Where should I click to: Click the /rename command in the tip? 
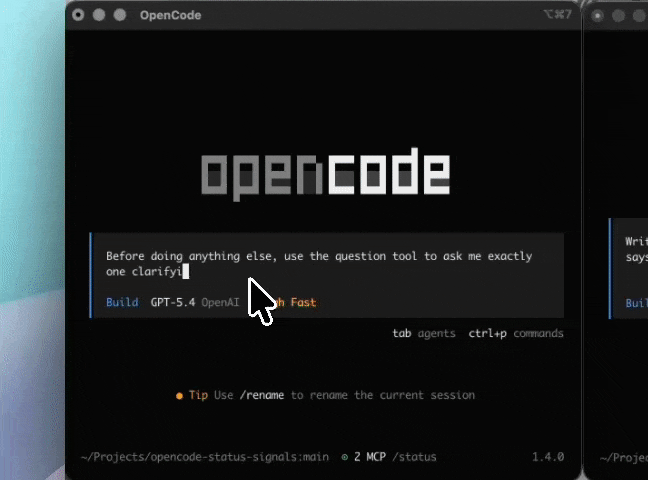click(262, 395)
